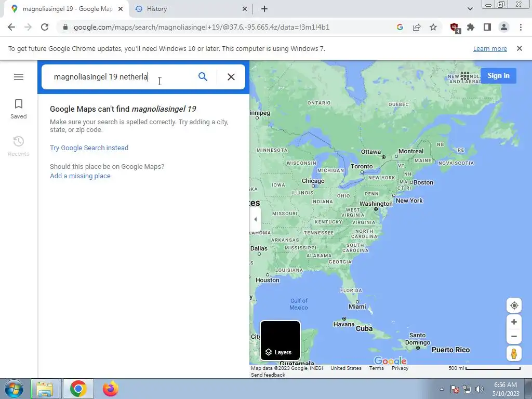
Task: Click the Chrome taskbar icon
Action: (x=78, y=389)
